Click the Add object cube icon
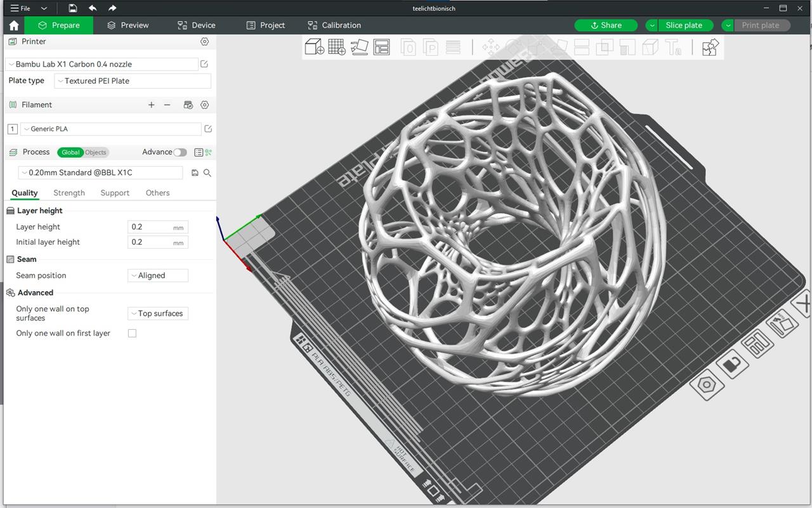The height and width of the screenshot is (508, 812). 315,47
